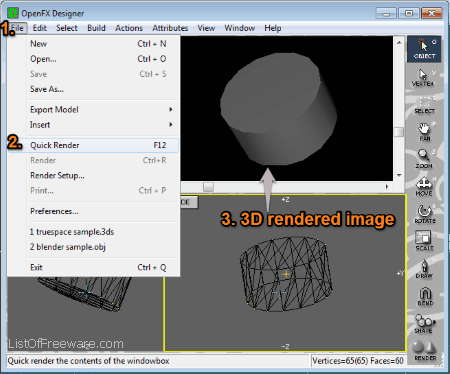Screen dimensions: 450x374
Task: Pick the Move tool
Action: coord(424,187)
